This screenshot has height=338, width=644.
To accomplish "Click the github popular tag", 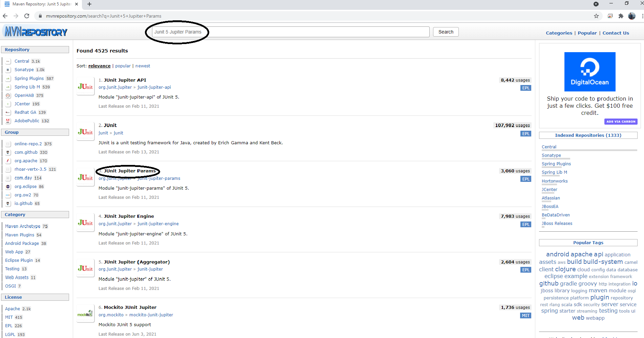I will 549,283.
